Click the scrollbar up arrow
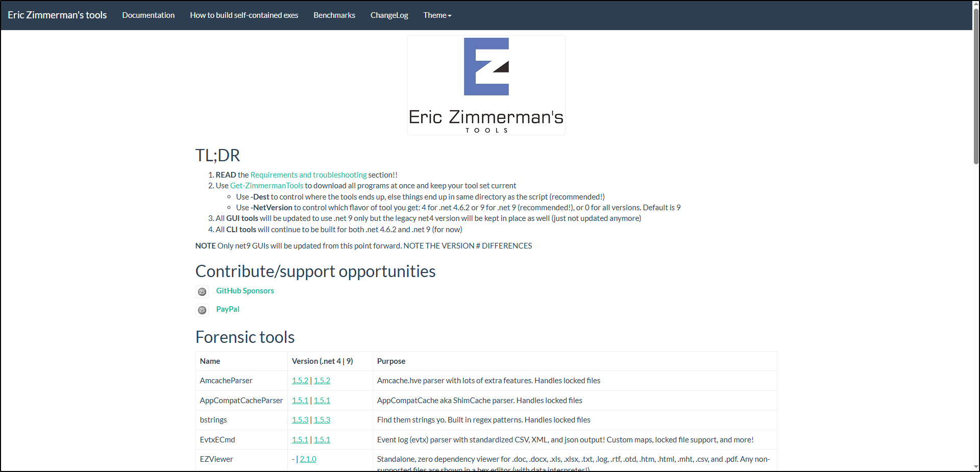 click(976, 4)
